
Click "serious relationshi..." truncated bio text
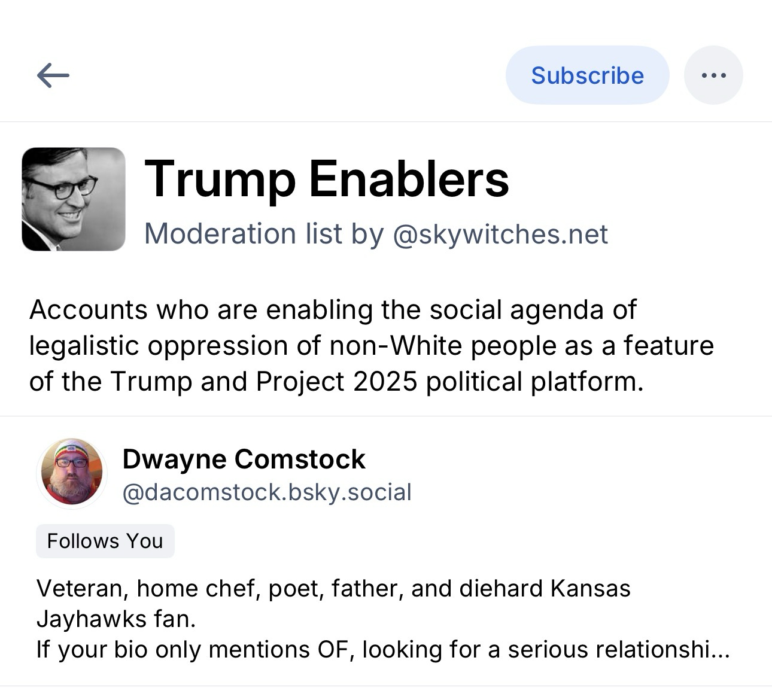pos(616,650)
